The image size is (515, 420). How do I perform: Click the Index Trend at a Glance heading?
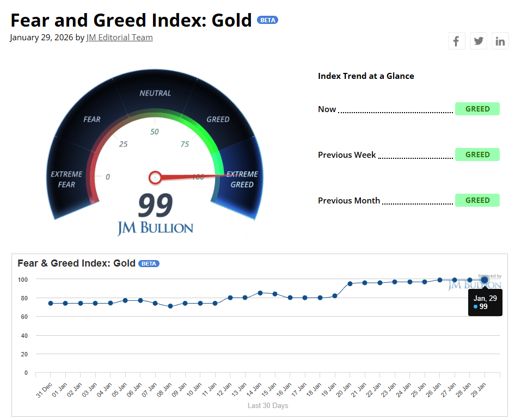[x=366, y=76]
